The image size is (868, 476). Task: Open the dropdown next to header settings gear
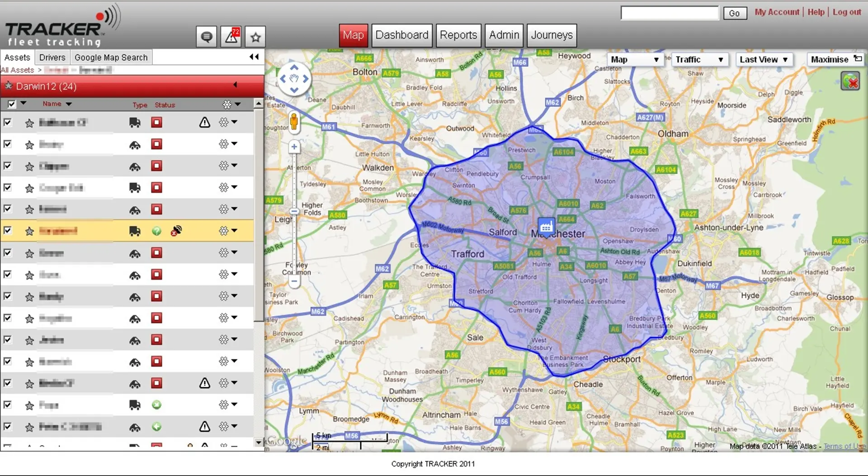point(238,105)
